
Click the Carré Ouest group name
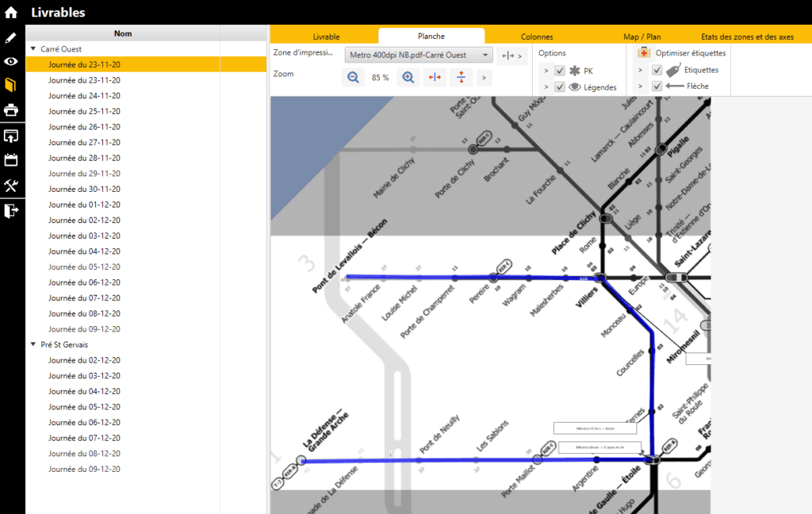(61, 49)
